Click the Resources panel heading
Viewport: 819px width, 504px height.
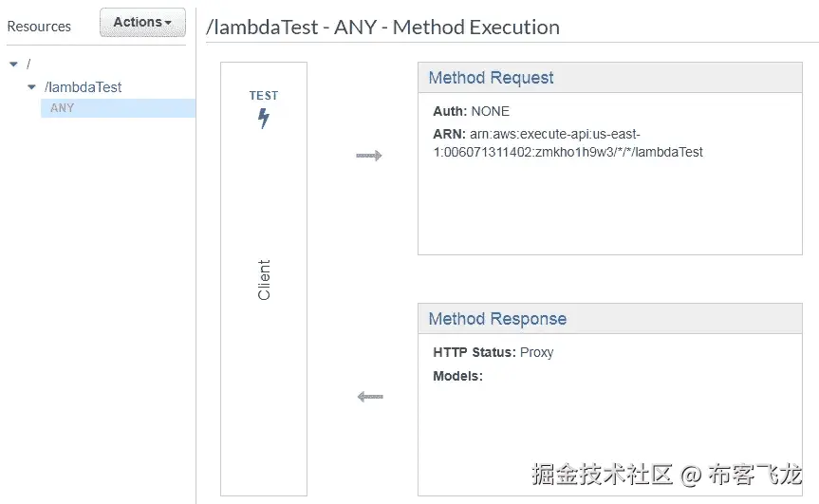(39, 27)
